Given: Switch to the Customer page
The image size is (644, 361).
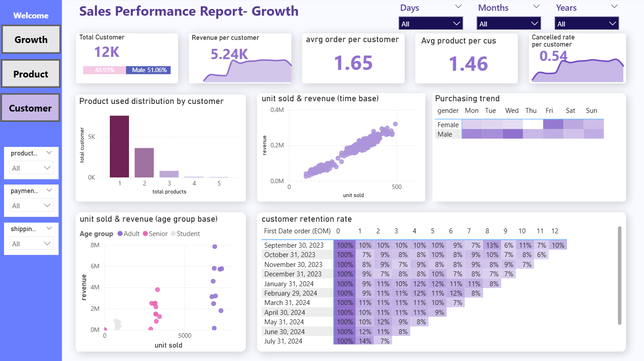Looking at the screenshot, I should [30, 108].
